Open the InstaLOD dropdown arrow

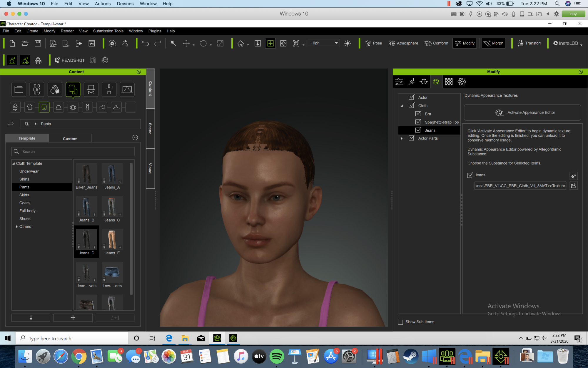pos(581,45)
